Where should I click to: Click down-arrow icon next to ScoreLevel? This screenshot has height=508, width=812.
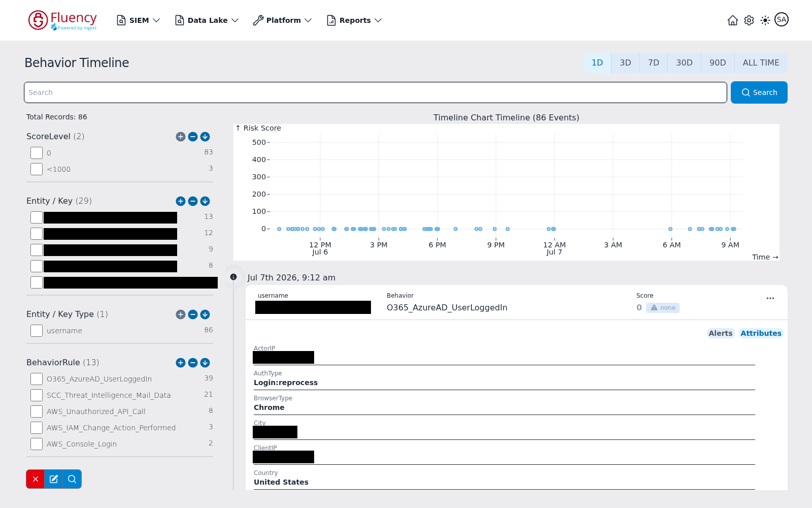tap(205, 137)
